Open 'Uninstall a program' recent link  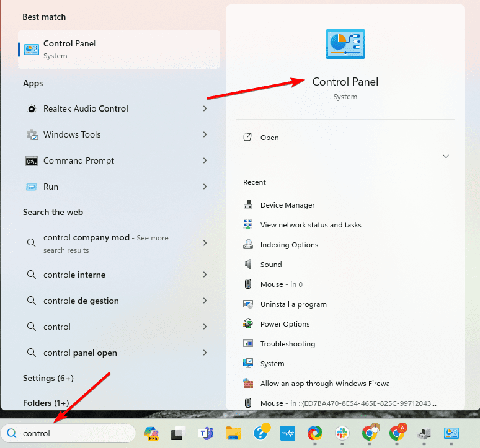[293, 304]
